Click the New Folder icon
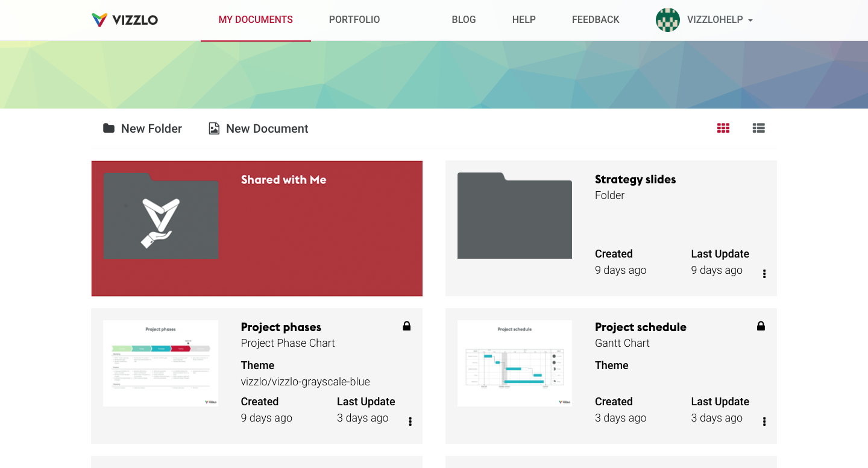The width and height of the screenshot is (868, 468). coord(108,128)
